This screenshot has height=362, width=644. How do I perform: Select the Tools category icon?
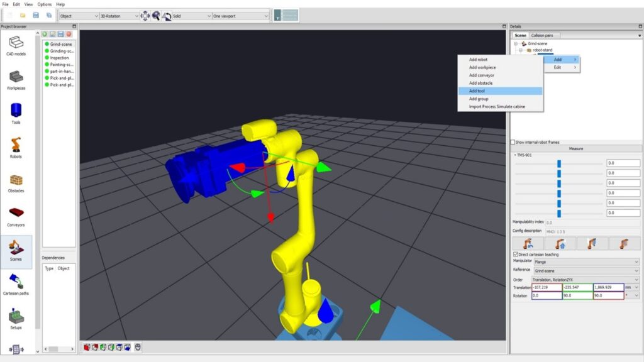(x=16, y=114)
